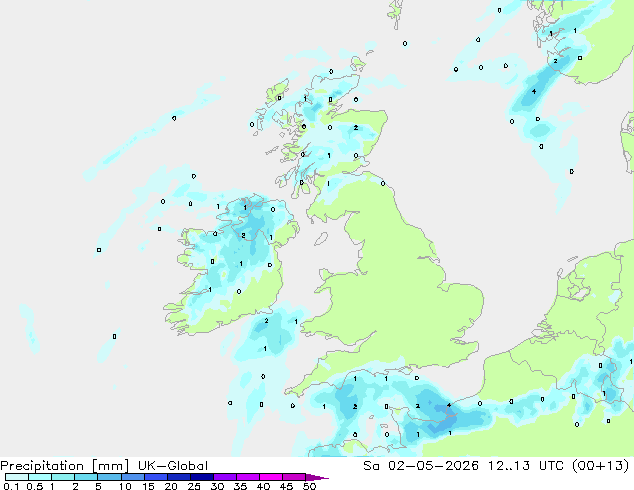Click the 45–50 mm legend color swatch
This screenshot has height=490, width=634.
(x=294, y=477)
